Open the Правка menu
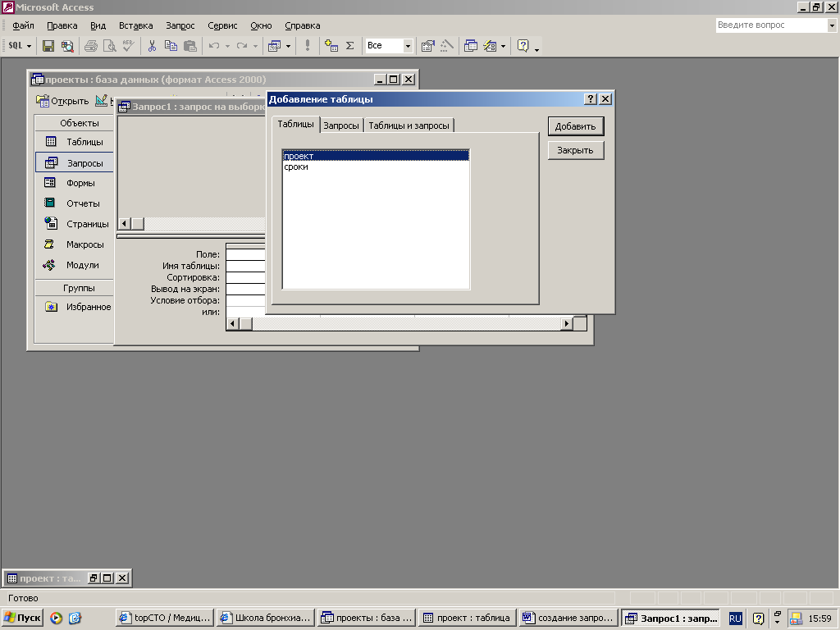840x630 pixels. click(x=62, y=25)
